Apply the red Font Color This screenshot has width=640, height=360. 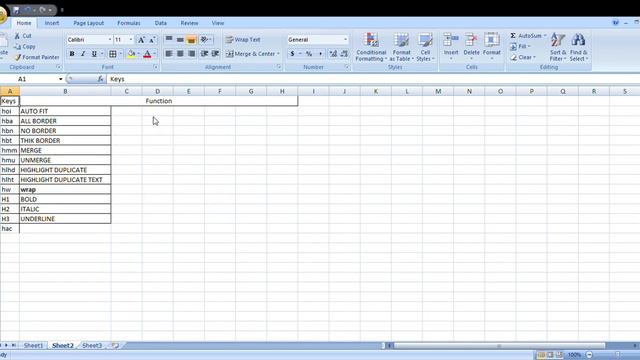pos(147,53)
